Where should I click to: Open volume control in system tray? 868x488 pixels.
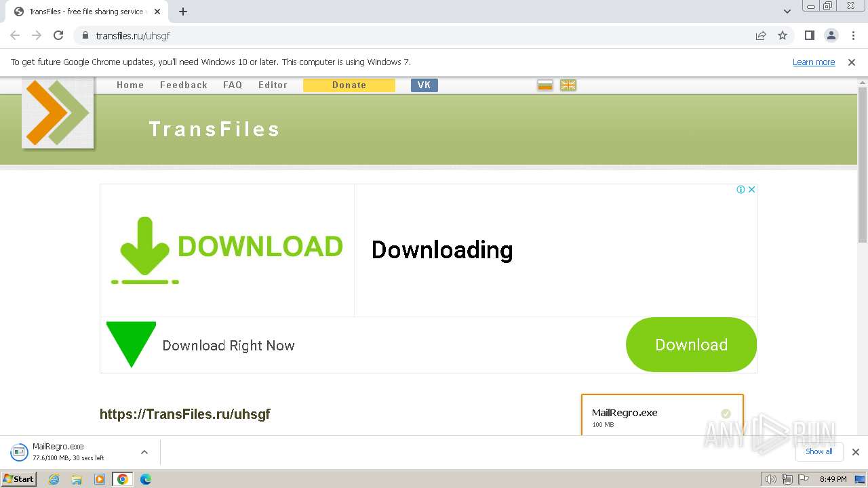770,479
